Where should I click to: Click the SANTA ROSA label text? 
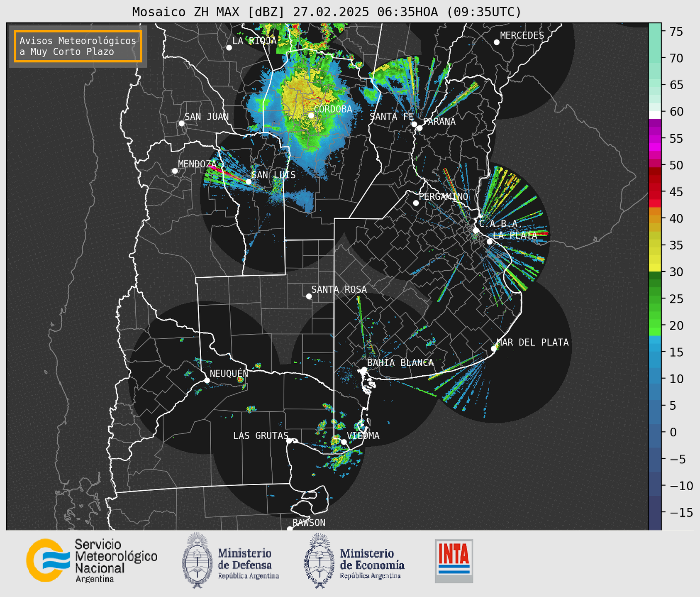pyautogui.click(x=339, y=289)
